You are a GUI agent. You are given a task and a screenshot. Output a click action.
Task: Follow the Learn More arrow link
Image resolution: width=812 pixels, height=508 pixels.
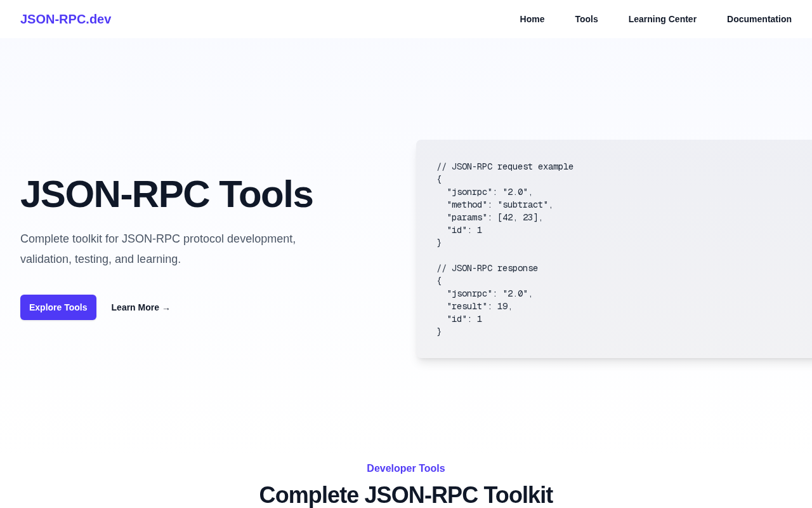(141, 307)
